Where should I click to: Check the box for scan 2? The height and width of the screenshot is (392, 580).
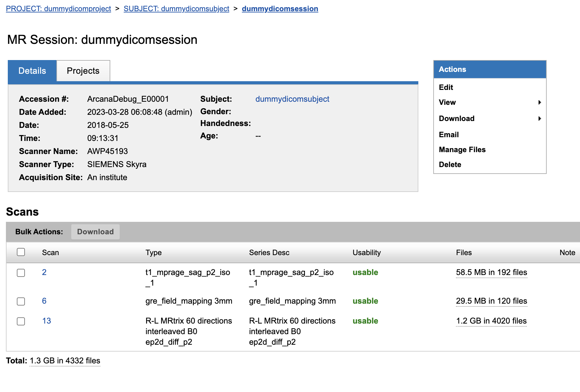click(21, 273)
